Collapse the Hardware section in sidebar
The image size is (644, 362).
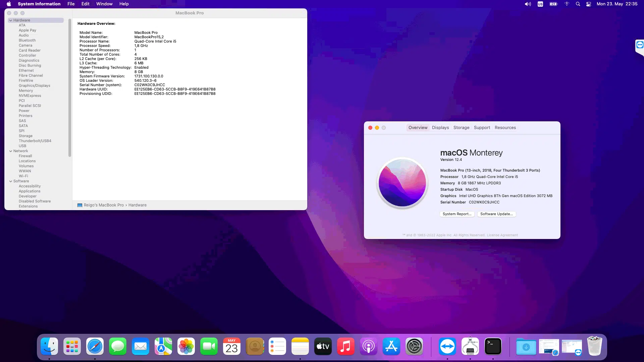click(11, 20)
